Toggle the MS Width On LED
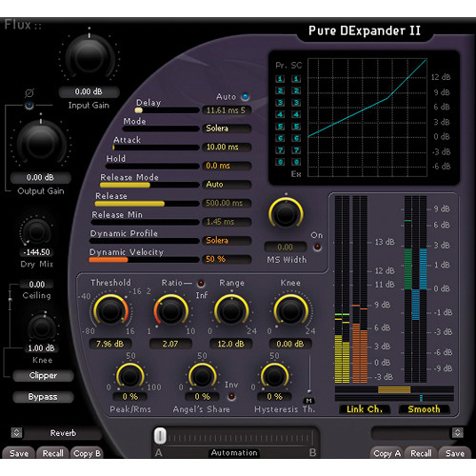Screen dimensions: 476x476 coord(317,247)
